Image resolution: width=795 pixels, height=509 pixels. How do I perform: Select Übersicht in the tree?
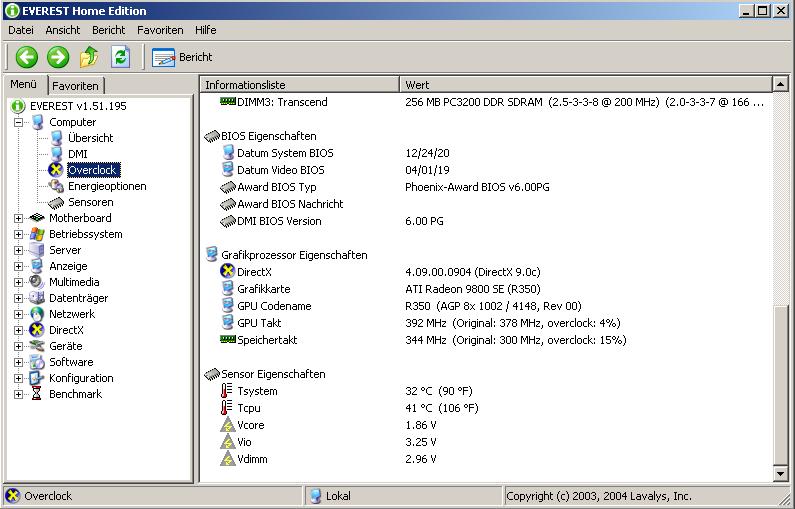pos(90,138)
